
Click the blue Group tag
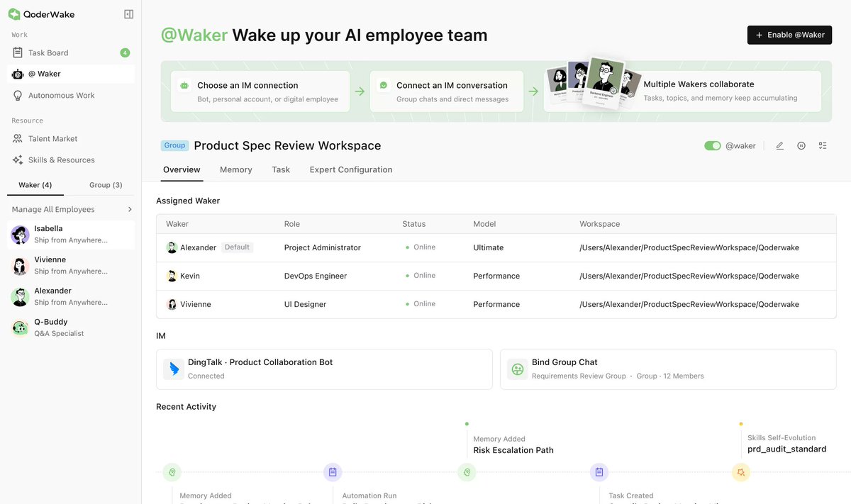coord(174,145)
